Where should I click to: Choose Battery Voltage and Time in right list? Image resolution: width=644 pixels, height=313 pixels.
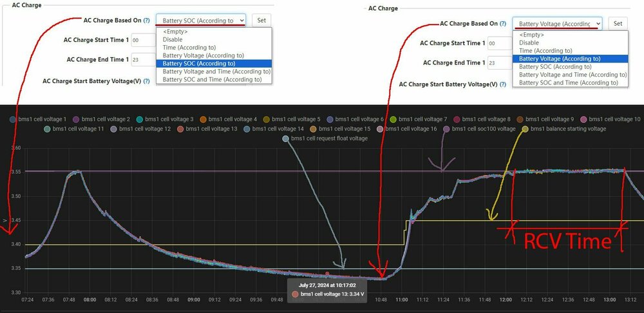point(573,75)
